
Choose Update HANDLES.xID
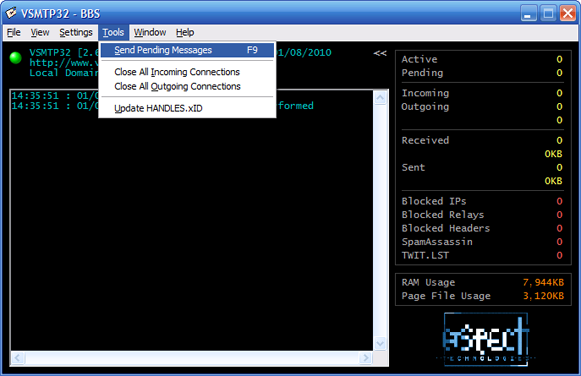187,108
